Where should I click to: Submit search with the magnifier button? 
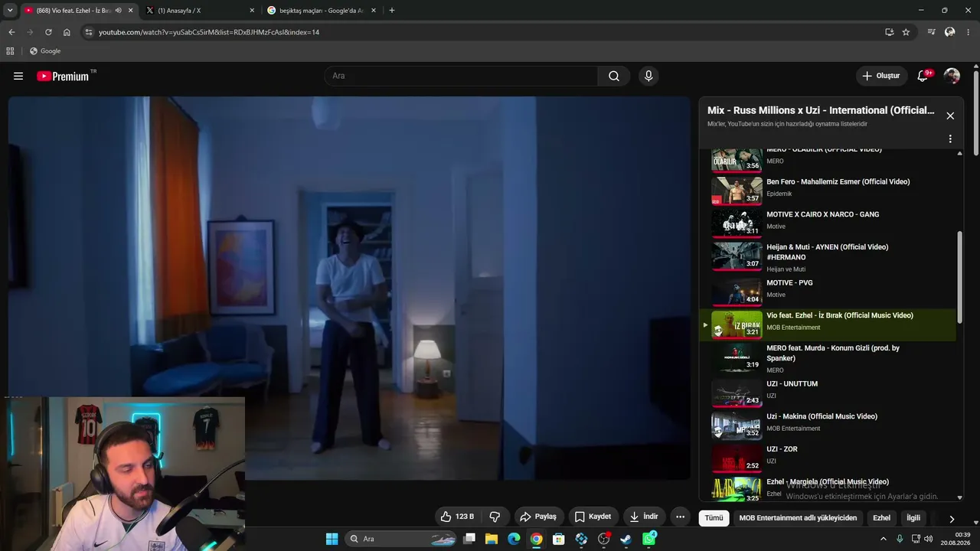coord(614,76)
